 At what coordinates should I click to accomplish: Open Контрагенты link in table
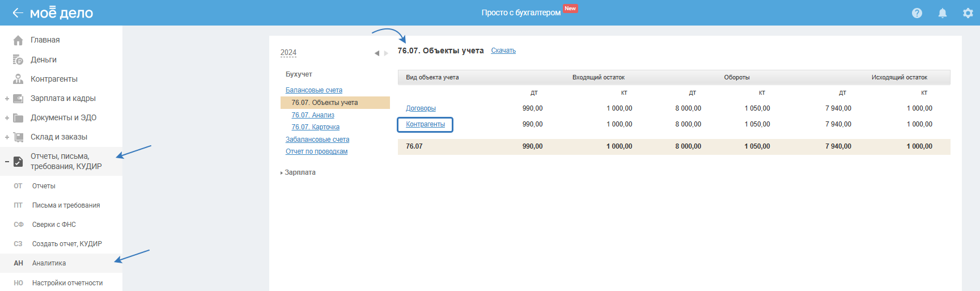pos(426,124)
